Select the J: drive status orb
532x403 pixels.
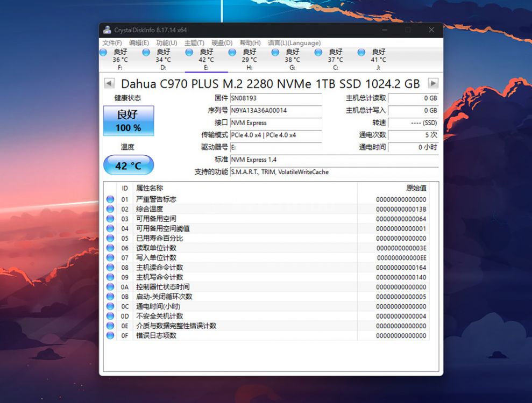[361, 52]
